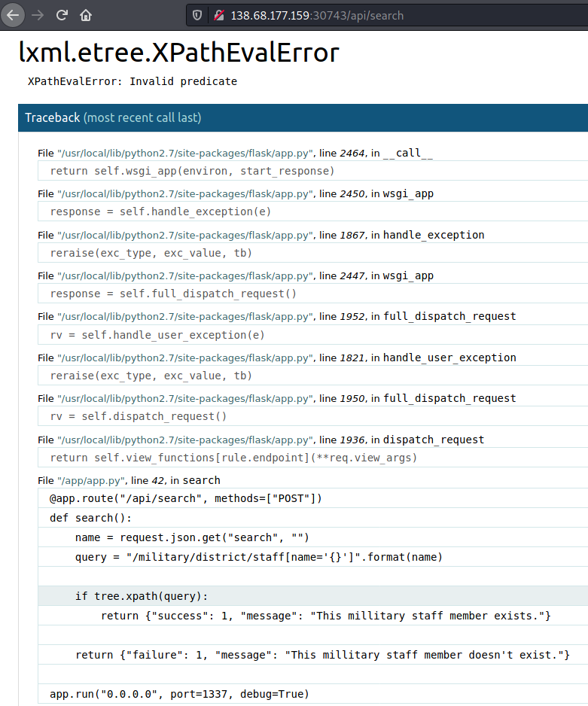Screen dimensions: 588x706
Task: Click the /app/app.py file frame header
Action: pyautogui.click(x=129, y=480)
